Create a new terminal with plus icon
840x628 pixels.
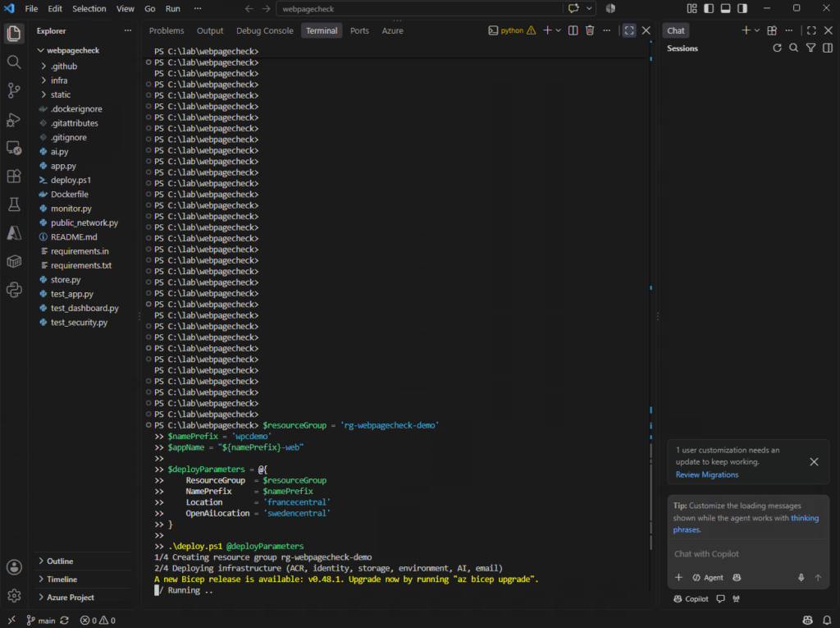click(547, 30)
